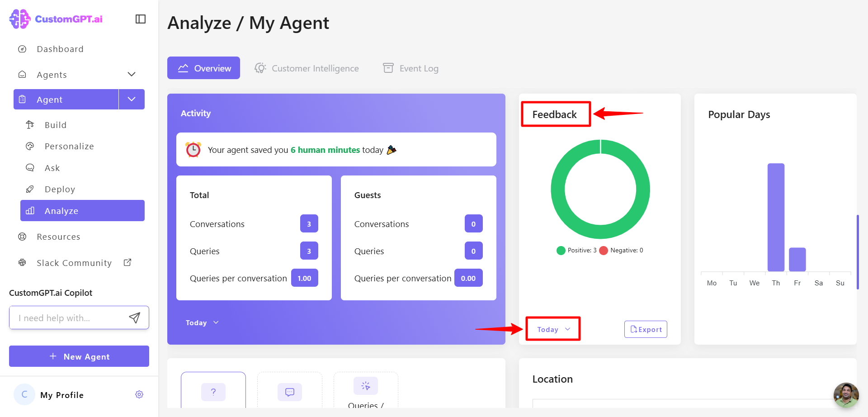Open the Slack Community link

tap(74, 263)
